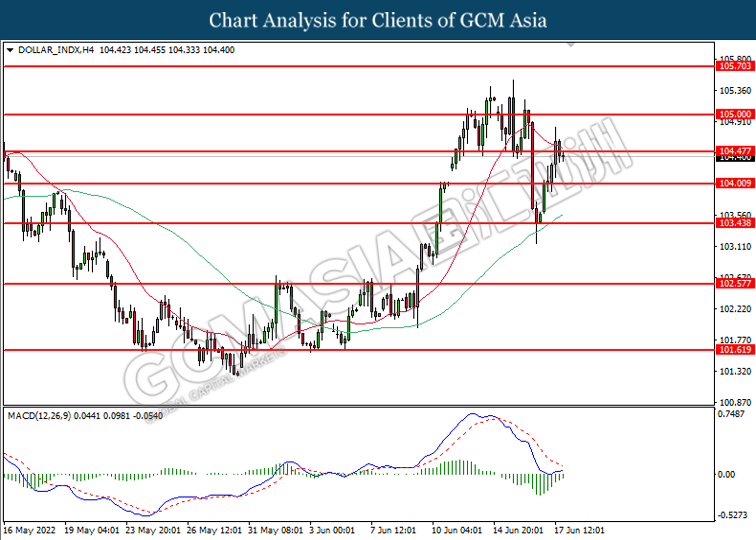Select the 103.110 price axis value
This screenshot has height=540, width=756.
[735, 247]
